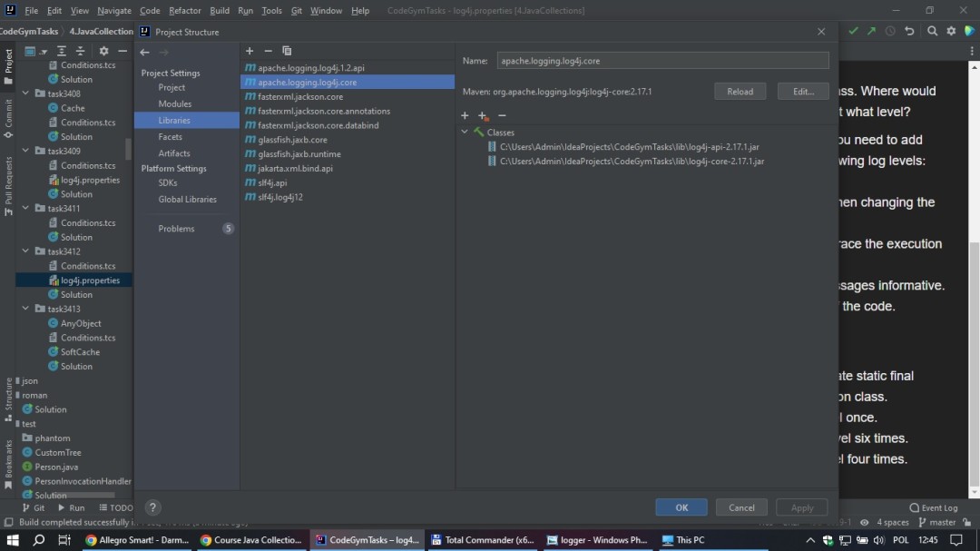Click the library Name input field

(x=662, y=61)
